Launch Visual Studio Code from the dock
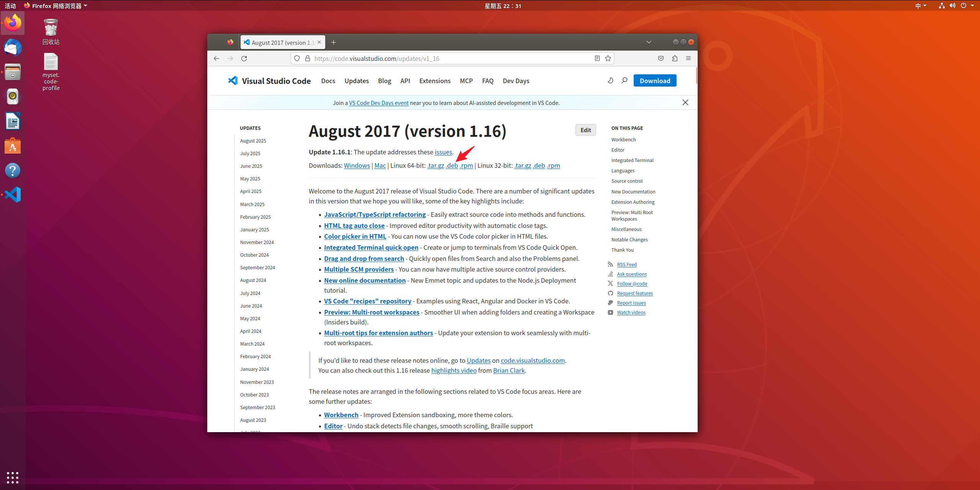 click(x=13, y=195)
